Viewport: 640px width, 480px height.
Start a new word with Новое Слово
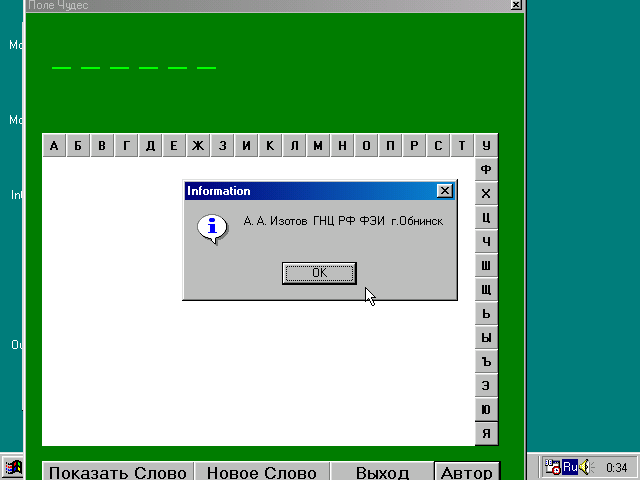[x=261, y=473]
